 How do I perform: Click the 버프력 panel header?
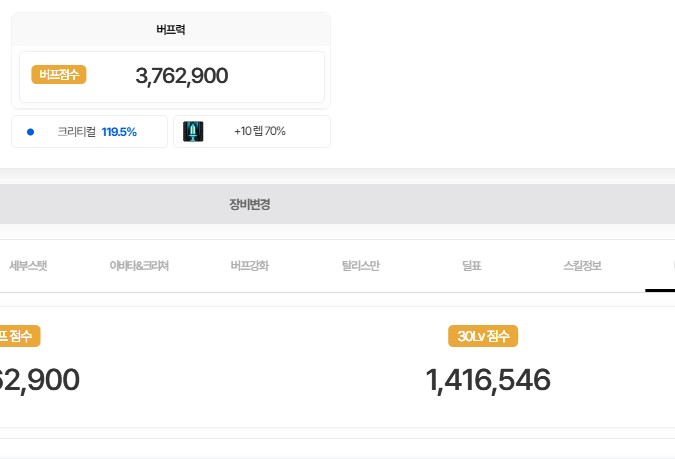pyautogui.click(x=171, y=29)
